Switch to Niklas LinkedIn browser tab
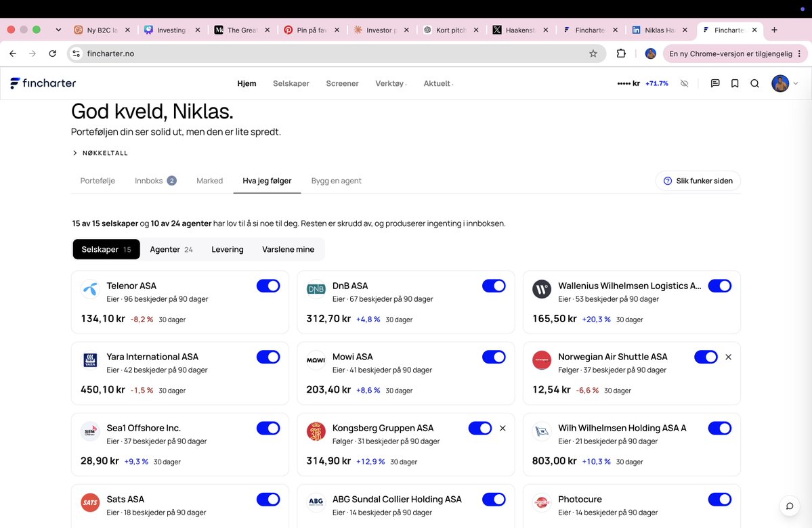 point(660,30)
